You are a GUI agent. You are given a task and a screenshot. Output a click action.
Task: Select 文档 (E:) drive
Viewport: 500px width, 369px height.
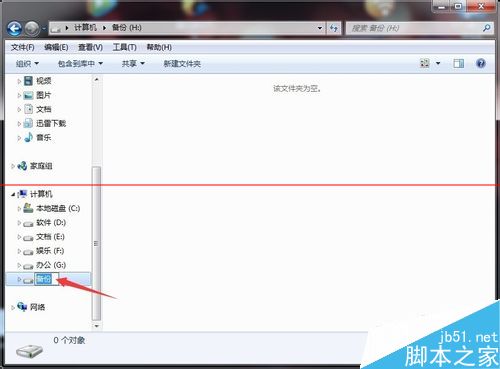pos(50,237)
